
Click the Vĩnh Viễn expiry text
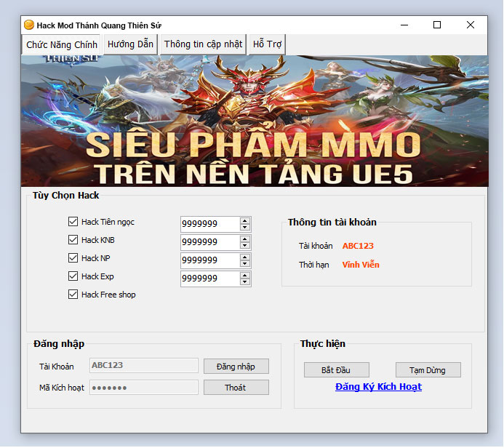tap(361, 265)
